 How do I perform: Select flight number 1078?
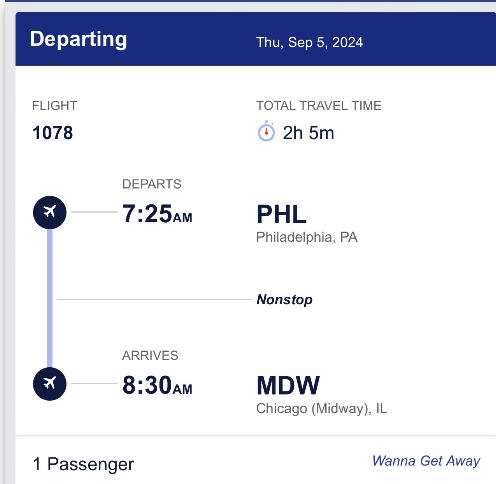[x=53, y=133]
